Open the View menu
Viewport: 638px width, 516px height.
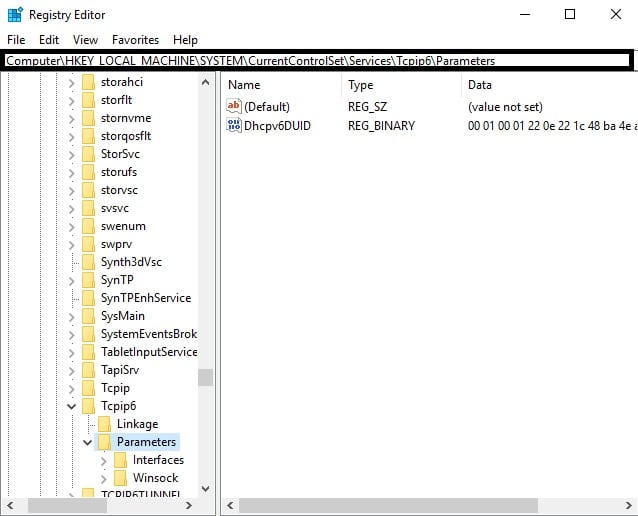click(x=85, y=40)
